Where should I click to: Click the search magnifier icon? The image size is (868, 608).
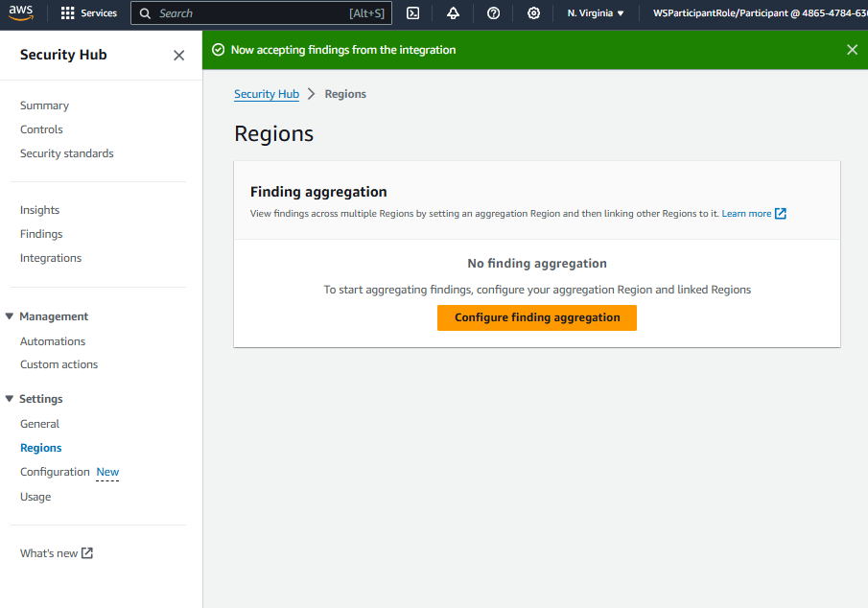(x=145, y=13)
